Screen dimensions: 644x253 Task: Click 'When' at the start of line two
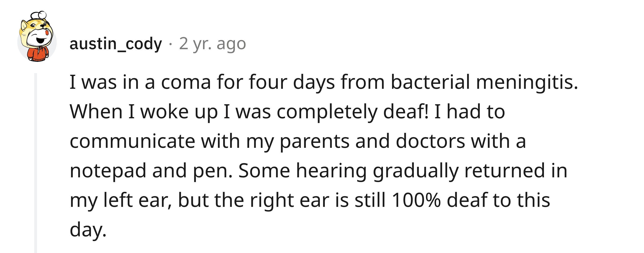pyautogui.click(x=96, y=112)
